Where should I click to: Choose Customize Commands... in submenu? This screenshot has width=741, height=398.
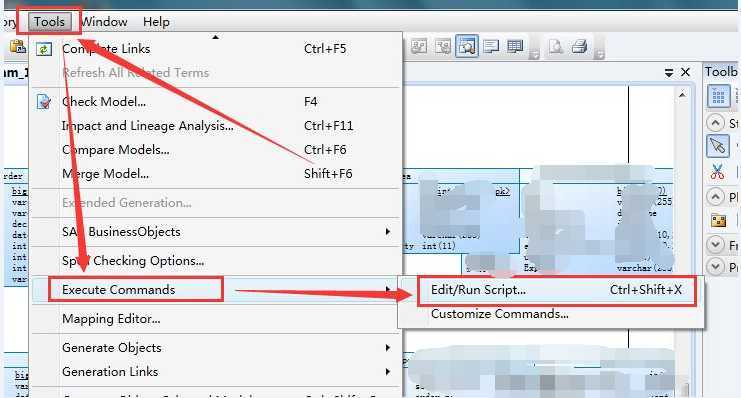(551, 314)
